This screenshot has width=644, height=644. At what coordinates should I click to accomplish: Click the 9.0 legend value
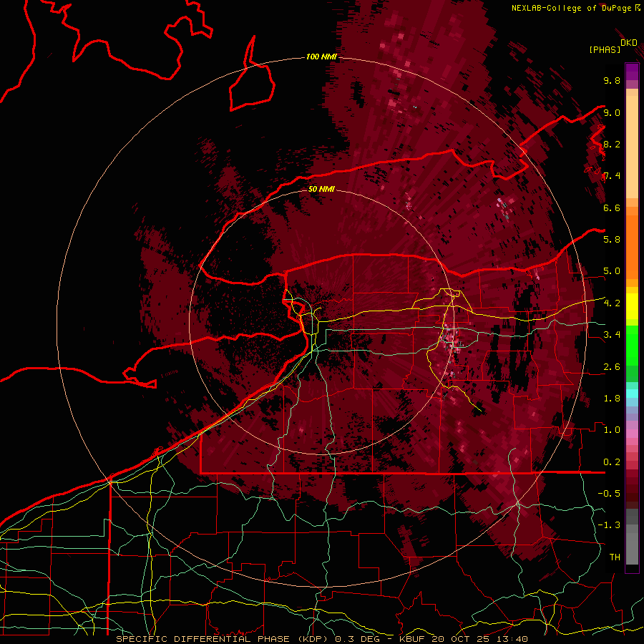pos(612,112)
